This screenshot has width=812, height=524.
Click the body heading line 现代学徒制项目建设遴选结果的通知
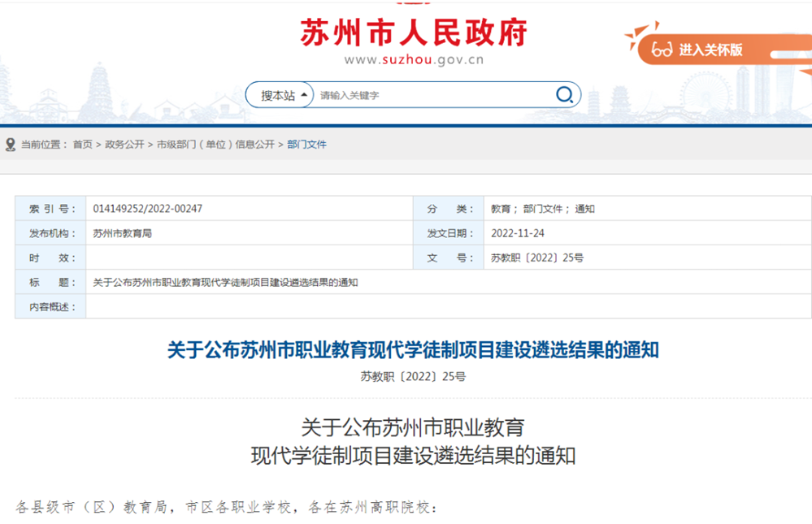click(413, 457)
